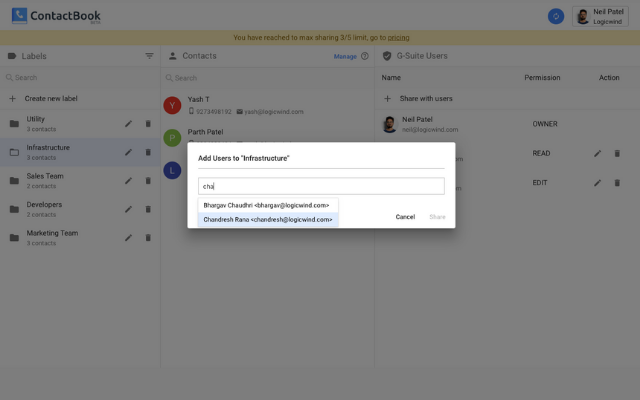
Task: Click Share with users
Action: point(426,98)
